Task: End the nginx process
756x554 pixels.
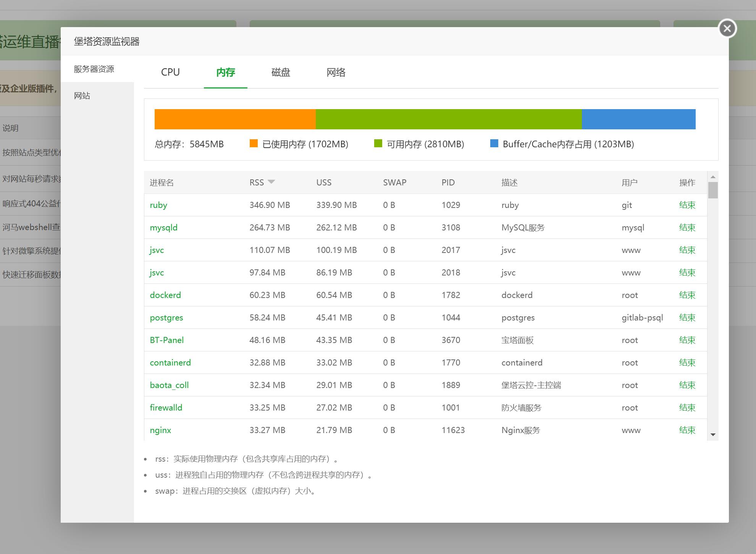Action: [687, 430]
